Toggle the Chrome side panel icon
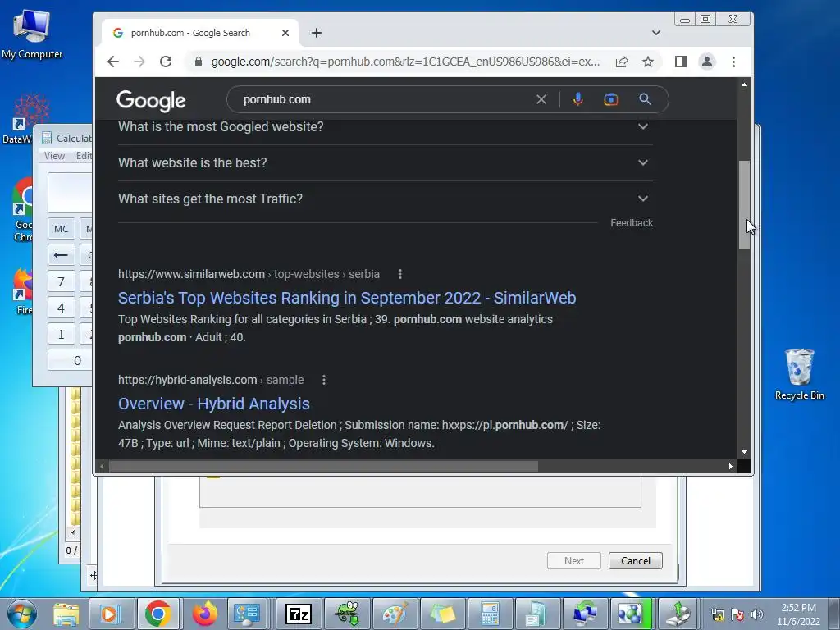Image resolution: width=840 pixels, height=630 pixels. coord(680,62)
